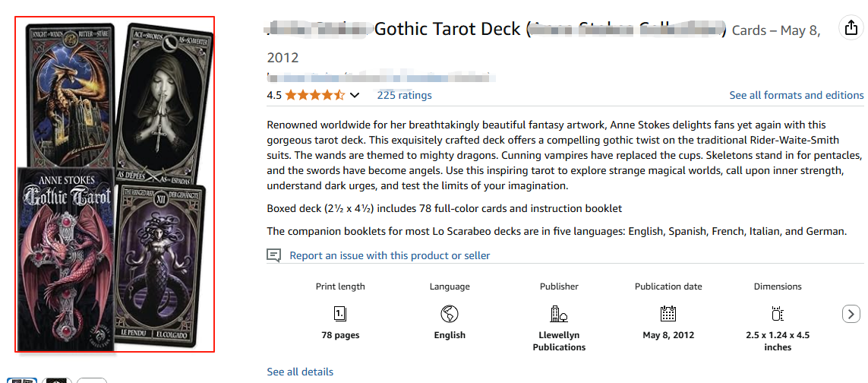The image size is (868, 383).
Task: Click the report issue speech bubble icon
Action: [x=274, y=255]
